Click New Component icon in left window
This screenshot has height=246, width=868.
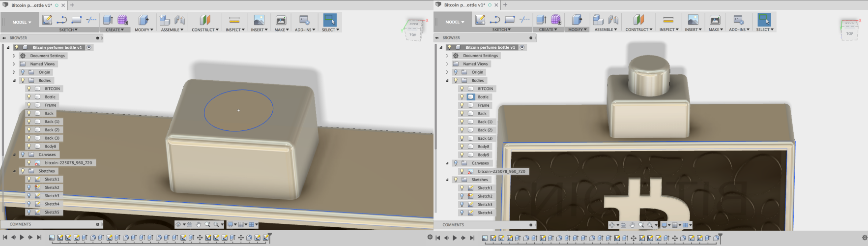point(165,20)
